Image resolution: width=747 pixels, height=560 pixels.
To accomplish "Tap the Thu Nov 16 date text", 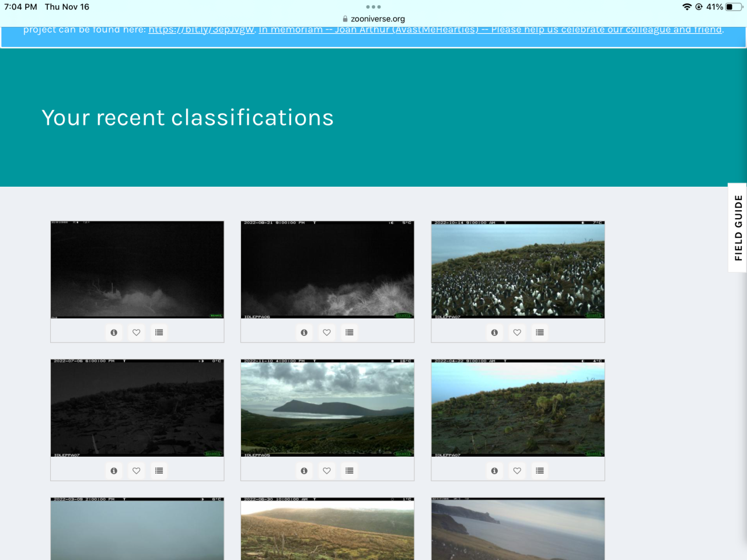I will 67,7.
